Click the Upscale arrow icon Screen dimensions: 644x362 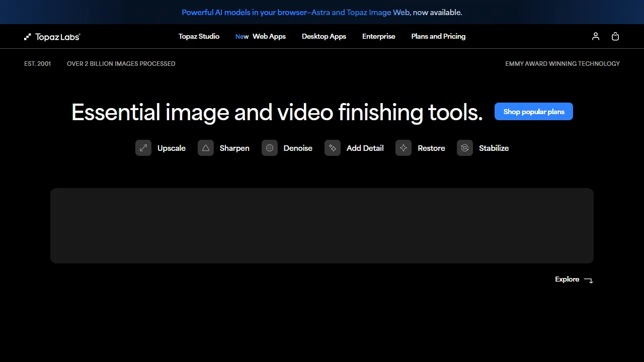(143, 148)
